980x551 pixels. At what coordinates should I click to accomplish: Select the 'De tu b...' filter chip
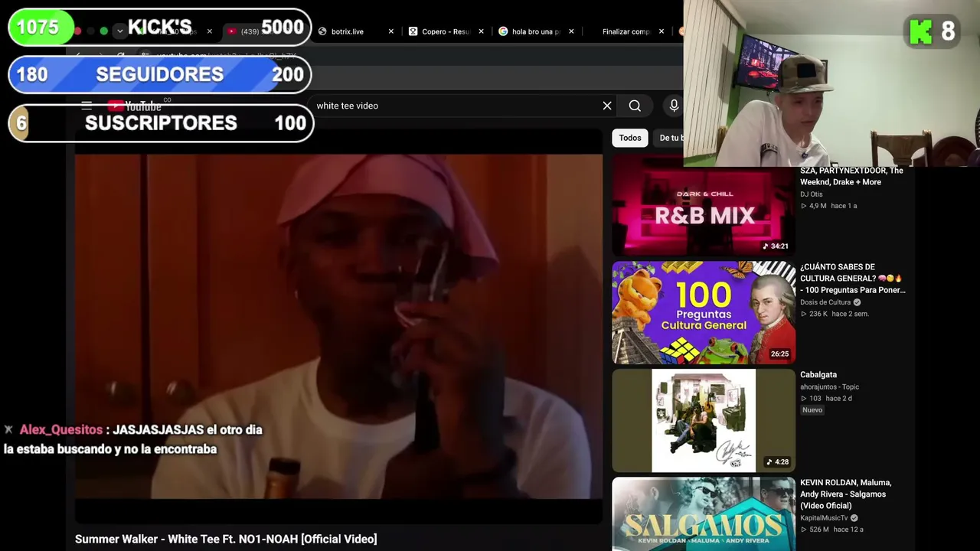coord(671,138)
